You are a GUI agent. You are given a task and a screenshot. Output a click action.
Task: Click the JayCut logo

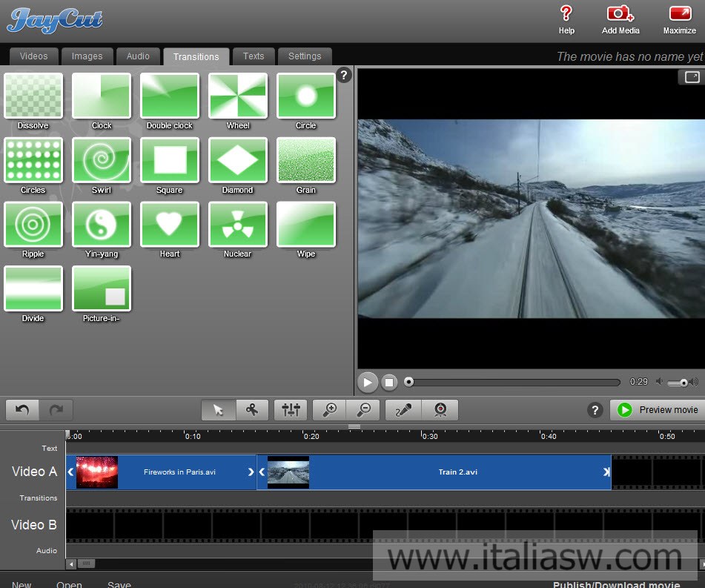click(x=55, y=21)
